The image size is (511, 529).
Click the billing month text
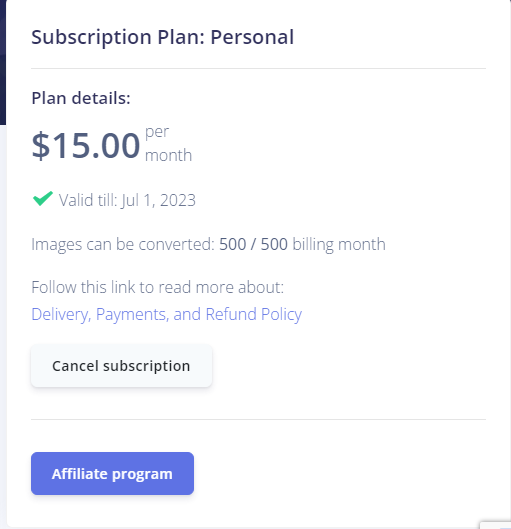pos(339,244)
